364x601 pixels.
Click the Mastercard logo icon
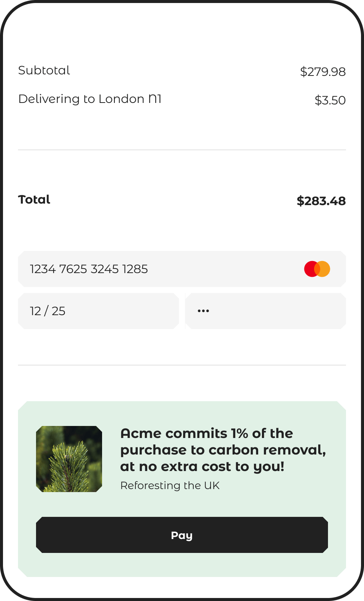click(x=317, y=269)
